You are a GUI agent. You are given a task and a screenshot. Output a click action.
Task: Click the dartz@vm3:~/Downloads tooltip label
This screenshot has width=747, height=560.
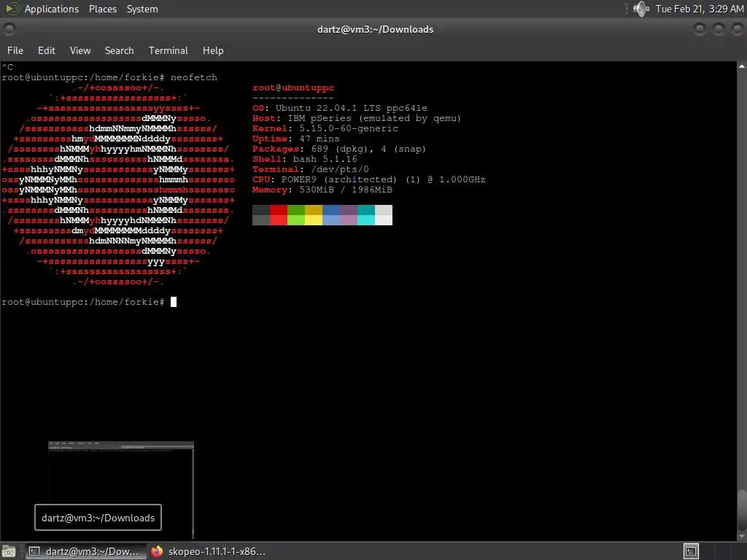pyautogui.click(x=98, y=518)
